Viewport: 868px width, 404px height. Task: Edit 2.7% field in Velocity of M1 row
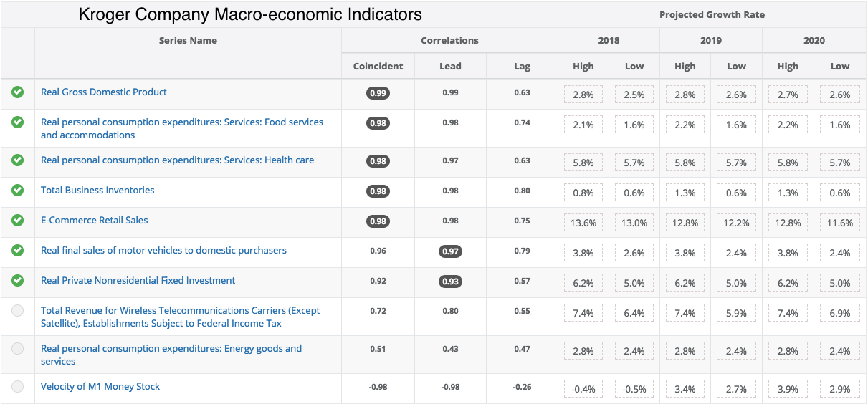pos(736,389)
